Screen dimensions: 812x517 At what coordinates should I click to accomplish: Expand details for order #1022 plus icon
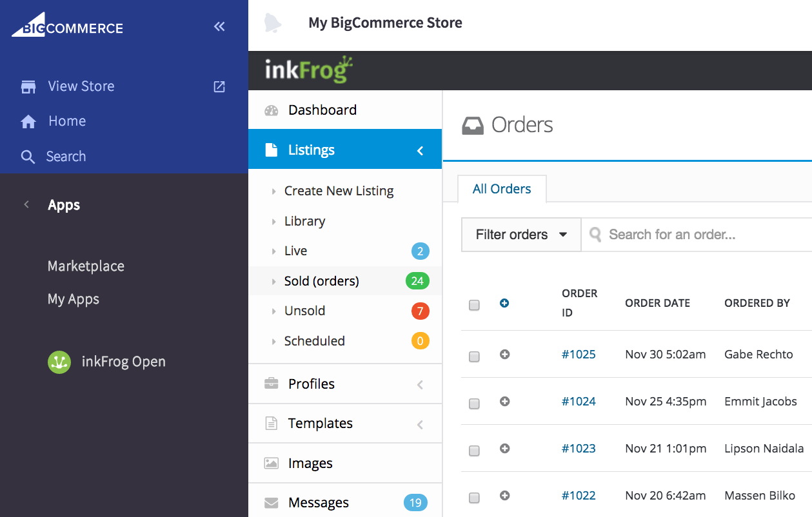tap(505, 495)
